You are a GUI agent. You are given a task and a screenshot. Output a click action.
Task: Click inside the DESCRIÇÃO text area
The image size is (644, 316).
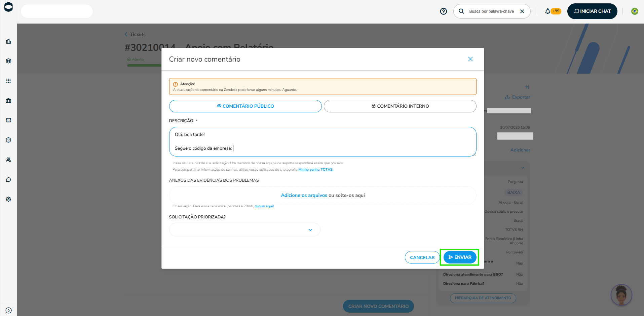click(x=323, y=142)
